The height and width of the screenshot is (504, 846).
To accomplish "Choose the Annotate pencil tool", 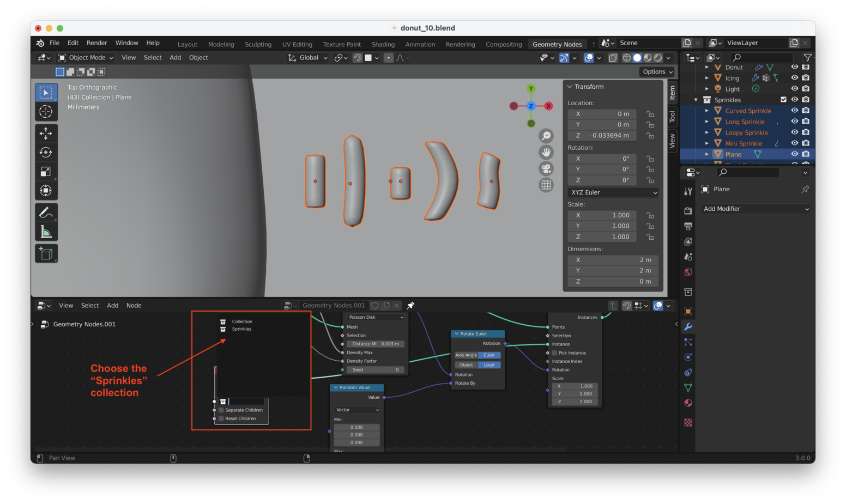I will 46,212.
